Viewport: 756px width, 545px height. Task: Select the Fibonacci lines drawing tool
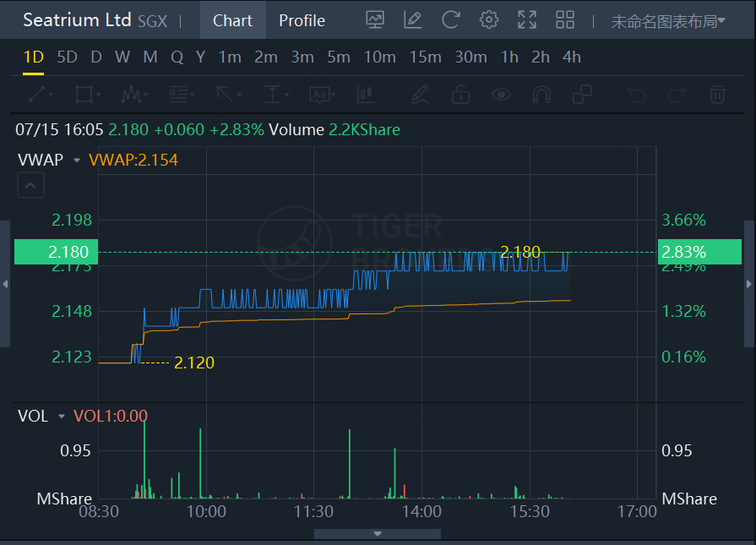pyautogui.click(x=179, y=95)
